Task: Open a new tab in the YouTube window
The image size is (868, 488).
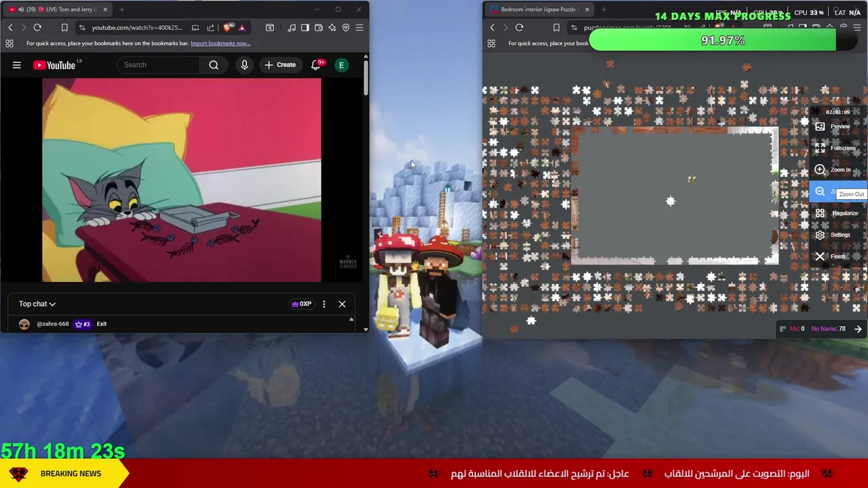Action: [122, 9]
